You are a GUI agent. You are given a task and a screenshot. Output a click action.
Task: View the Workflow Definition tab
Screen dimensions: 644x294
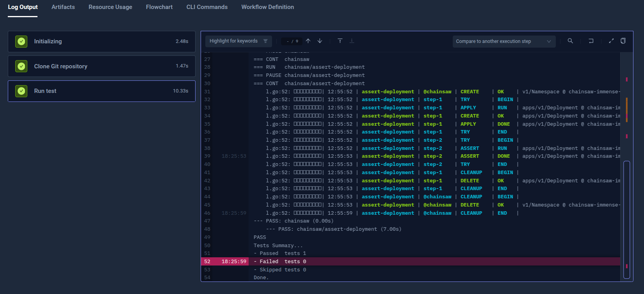coord(268,7)
